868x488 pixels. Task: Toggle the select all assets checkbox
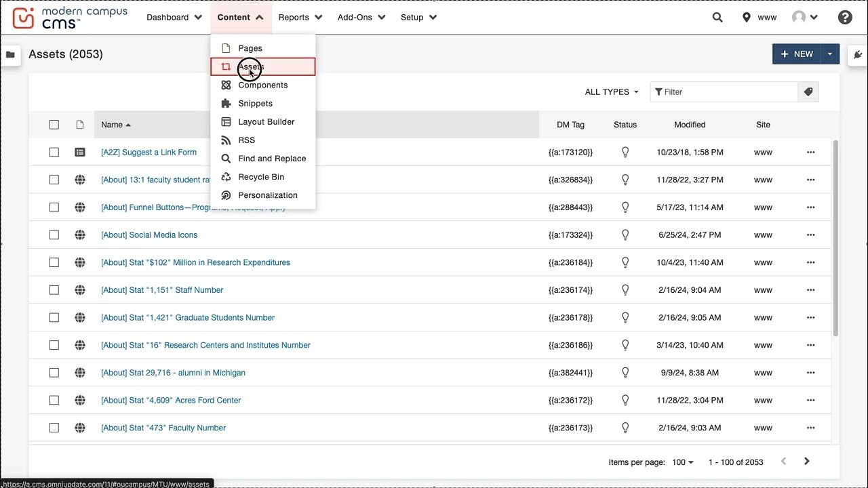point(54,125)
